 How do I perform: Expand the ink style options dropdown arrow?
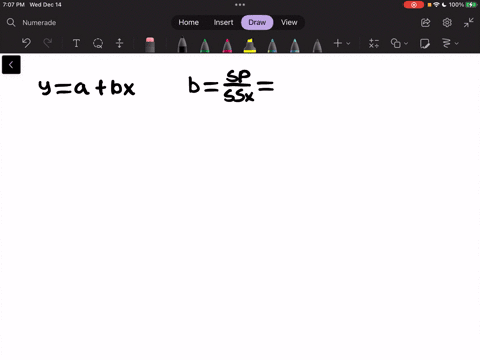[x=457, y=43]
